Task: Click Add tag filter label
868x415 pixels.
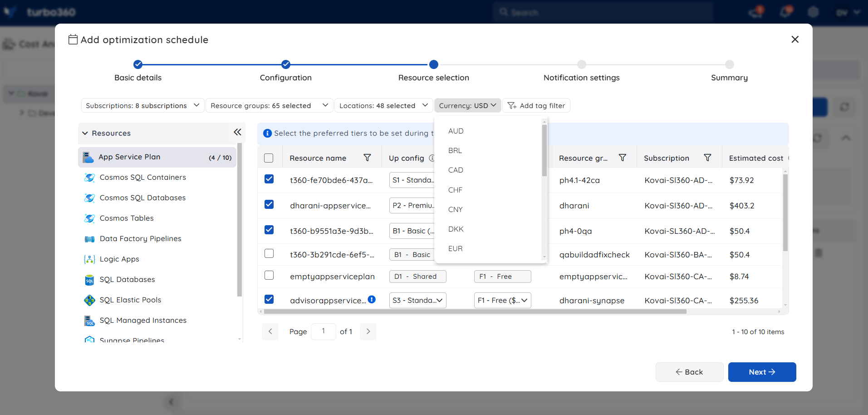Action: click(542, 105)
